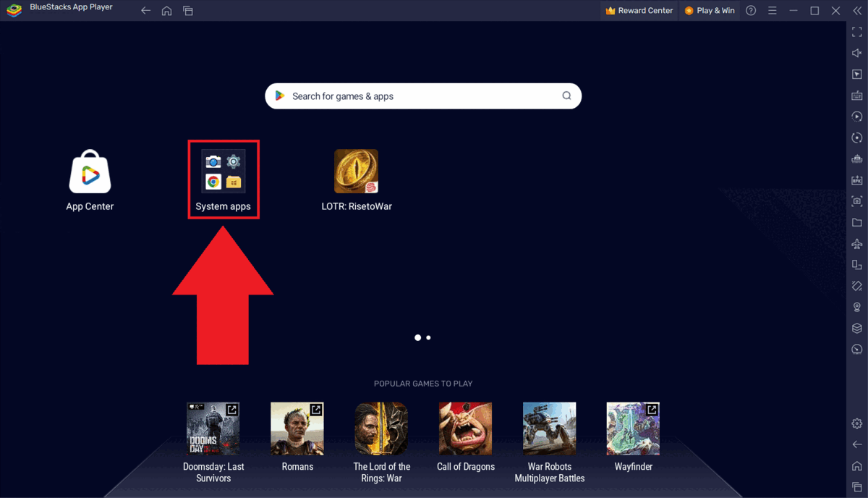Viewport: 868px width, 498px height.
Task: Open the Romans game thumbnail
Action: [297, 429]
